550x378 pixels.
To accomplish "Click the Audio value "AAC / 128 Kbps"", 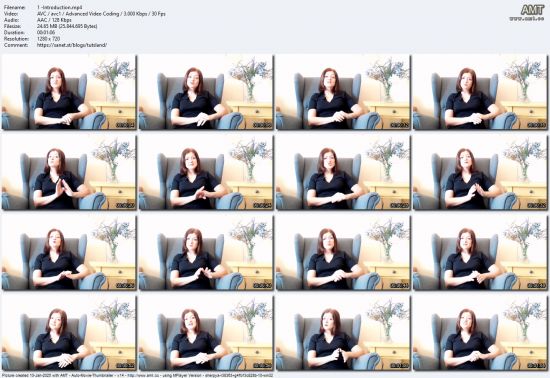I will coord(54,20).
